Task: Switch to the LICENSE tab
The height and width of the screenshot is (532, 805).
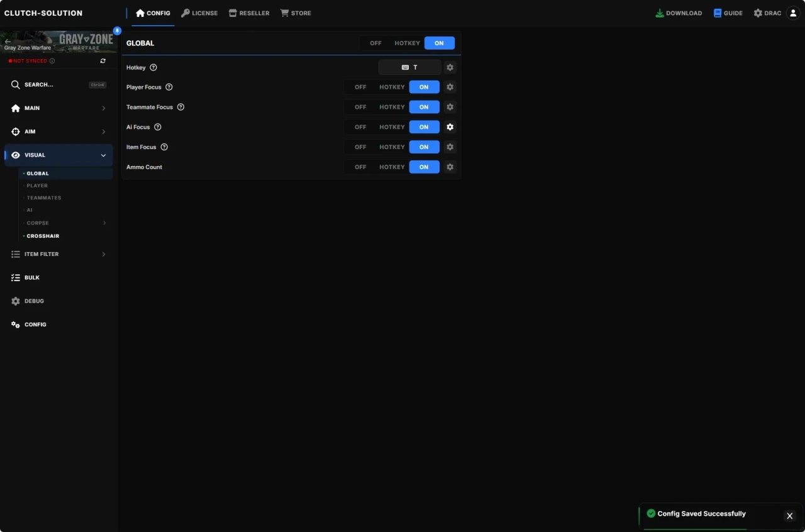Action: pyautogui.click(x=199, y=13)
